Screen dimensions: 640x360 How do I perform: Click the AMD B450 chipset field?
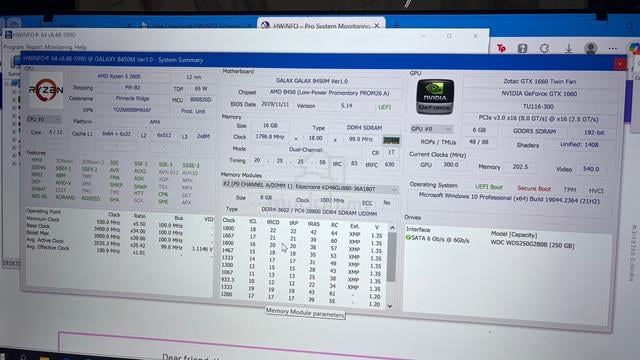click(x=329, y=93)
